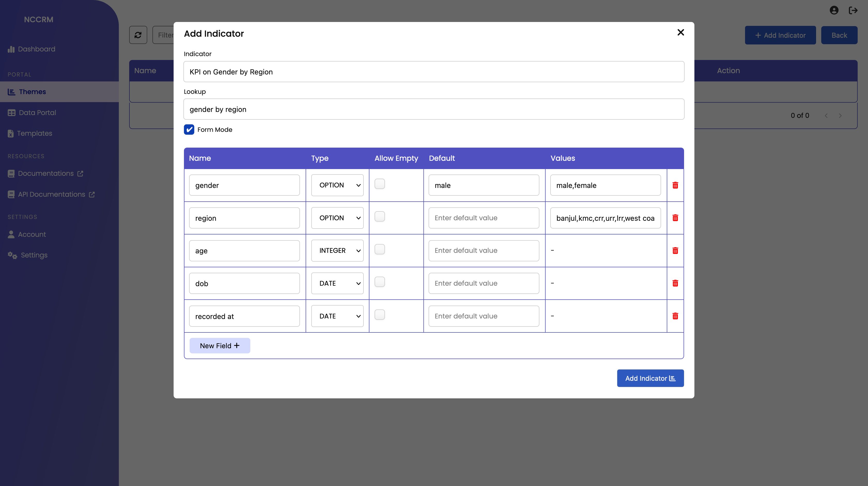Screen dimensions: 868x486
Task: Click the age default value input
Action: click(x=484, y=250)
